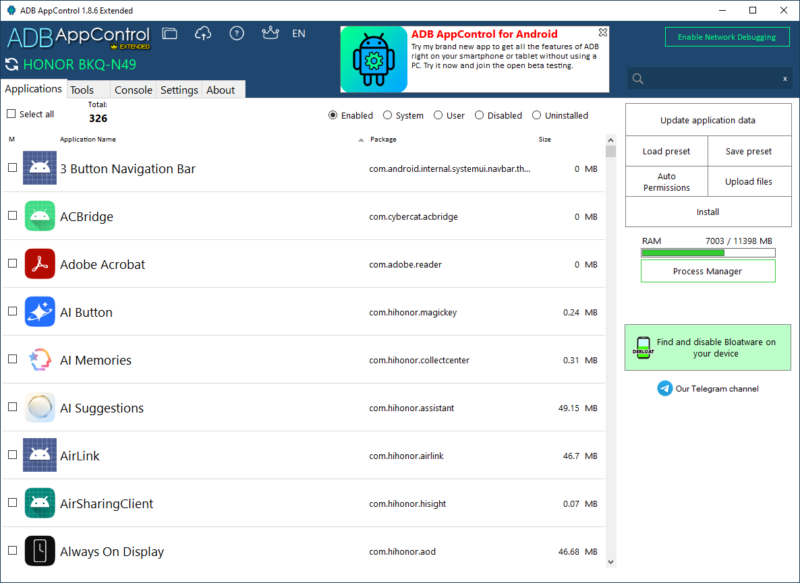Click the Adobe Acrobat app icon
This screenshot has height=583, width=800.
40,264
